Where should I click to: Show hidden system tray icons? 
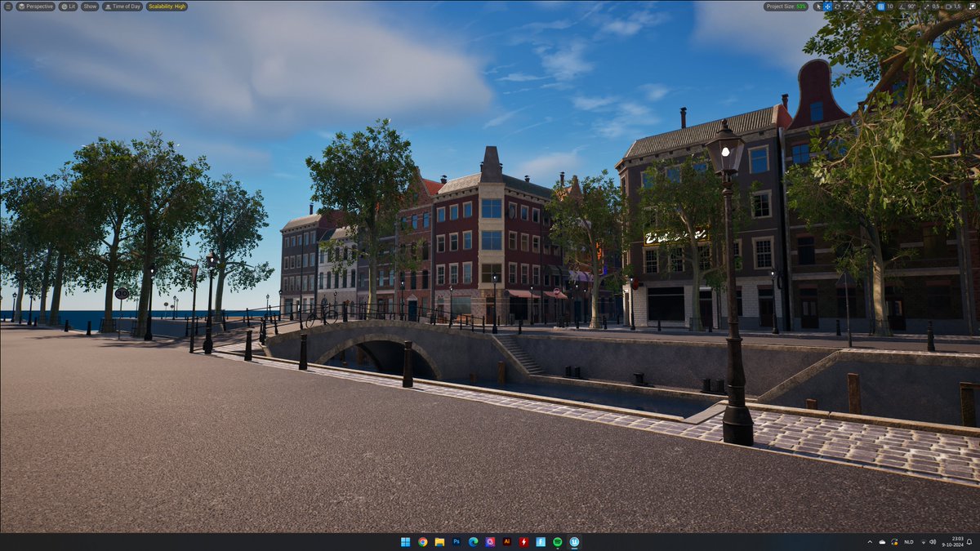(x=870, y=542)
